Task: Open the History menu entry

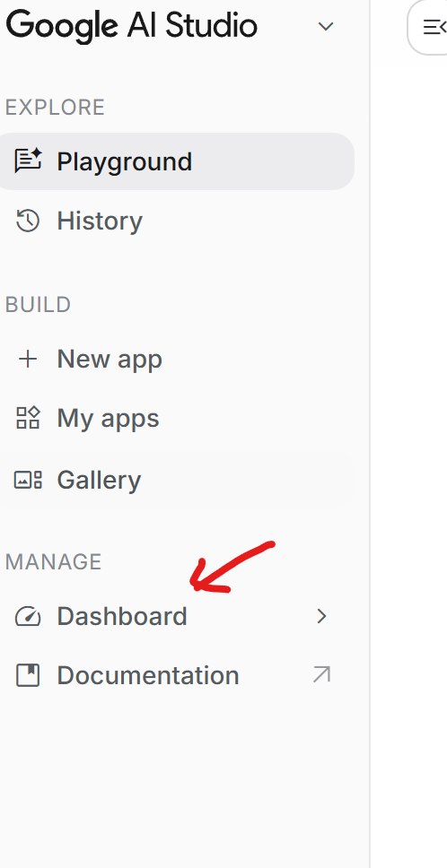Action: click(175, 221)
